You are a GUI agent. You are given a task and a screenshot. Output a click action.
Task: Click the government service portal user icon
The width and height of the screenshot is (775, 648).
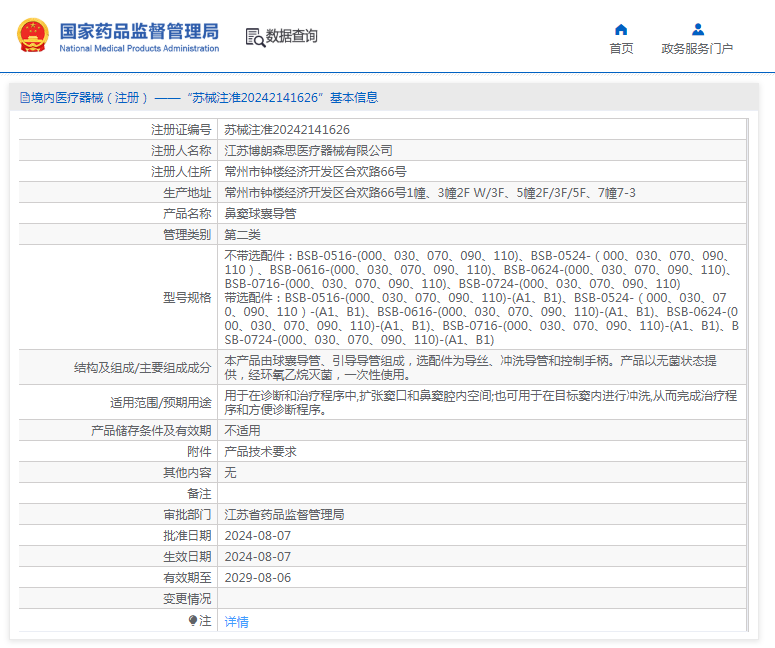[697, 30]
